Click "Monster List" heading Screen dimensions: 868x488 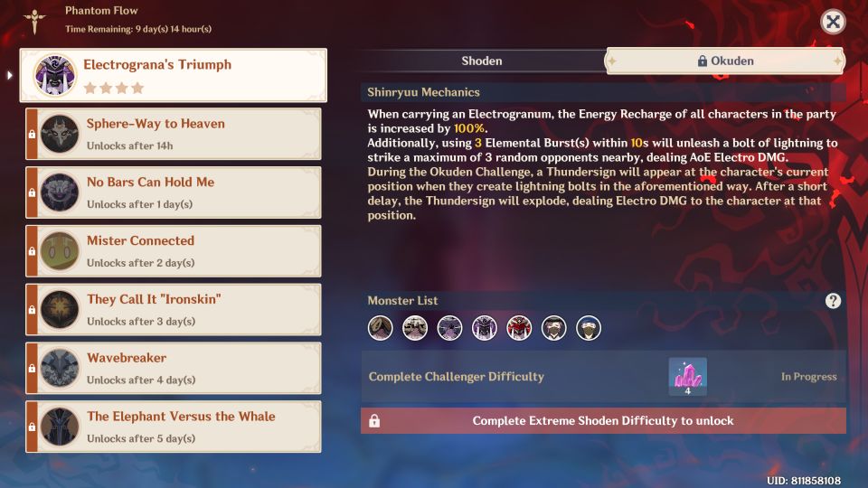click(402, 300)
